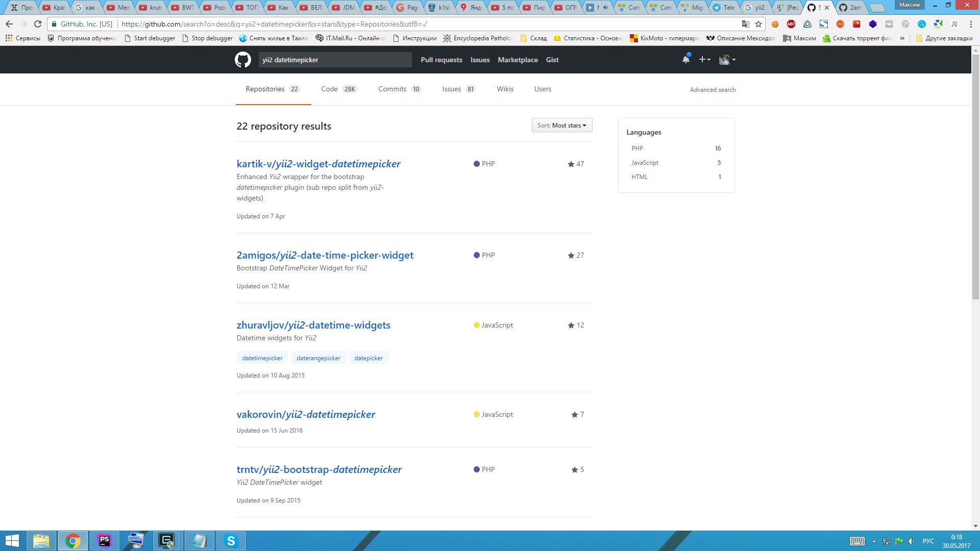Reload the page with the refresh icon
The image size is (980, 551).
[38, 24]
